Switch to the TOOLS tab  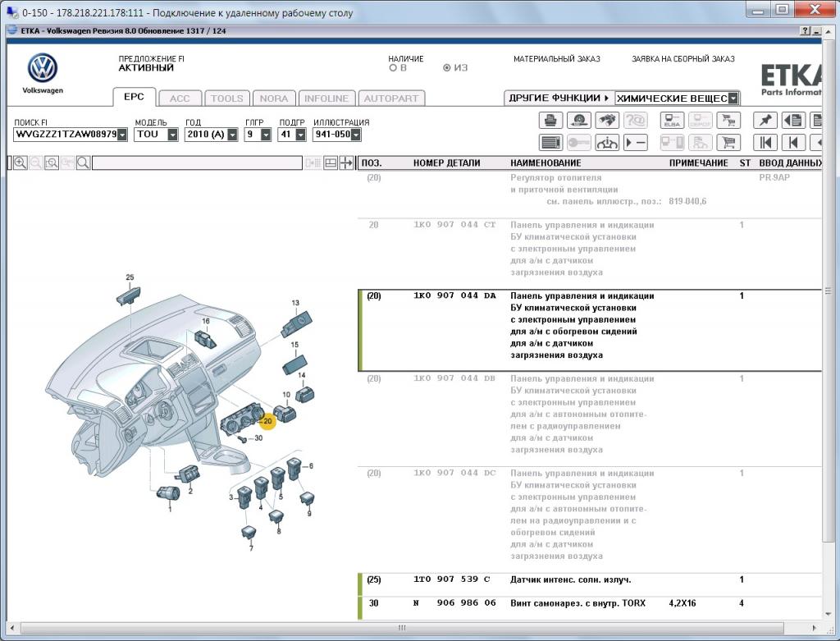(x=227, y=98)
